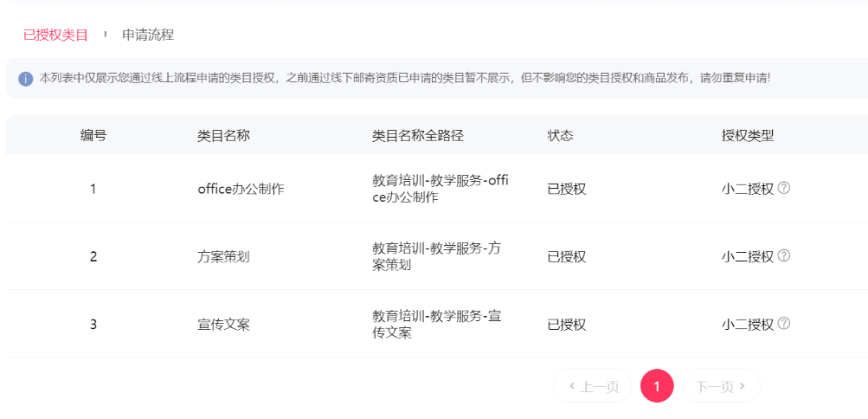Click the 授权类型 column header
Viewport: 868px width, 419px height.
tap(748, 136)
